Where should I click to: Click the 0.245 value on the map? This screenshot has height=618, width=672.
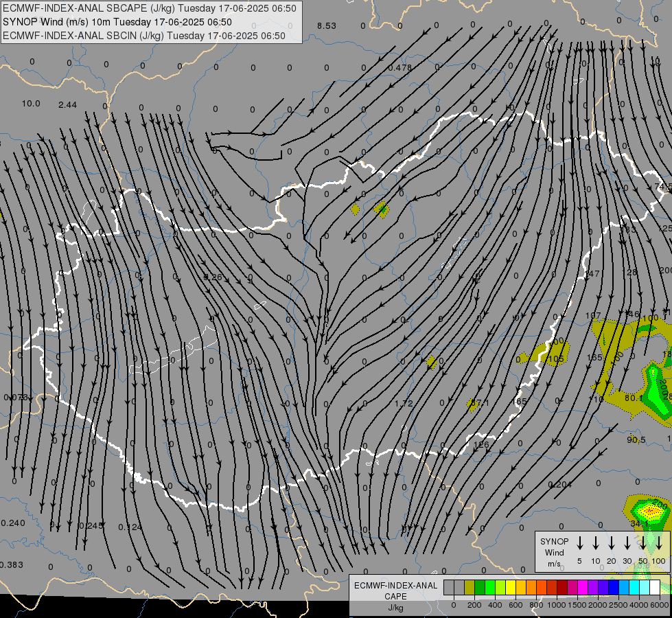tap(91, 526)
